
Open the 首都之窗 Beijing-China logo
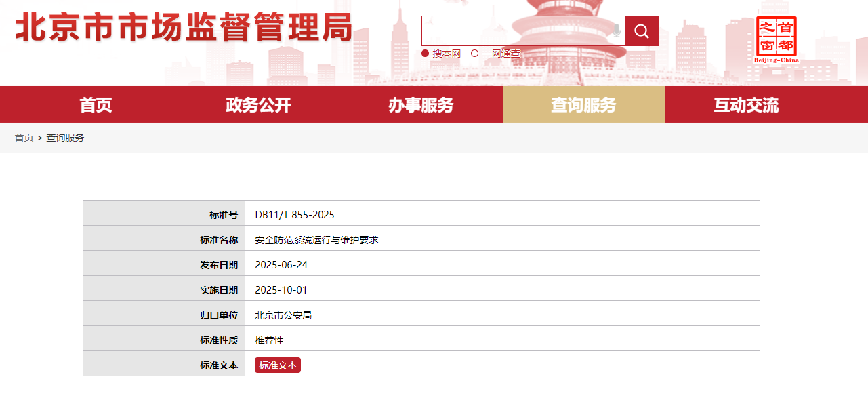777,39
